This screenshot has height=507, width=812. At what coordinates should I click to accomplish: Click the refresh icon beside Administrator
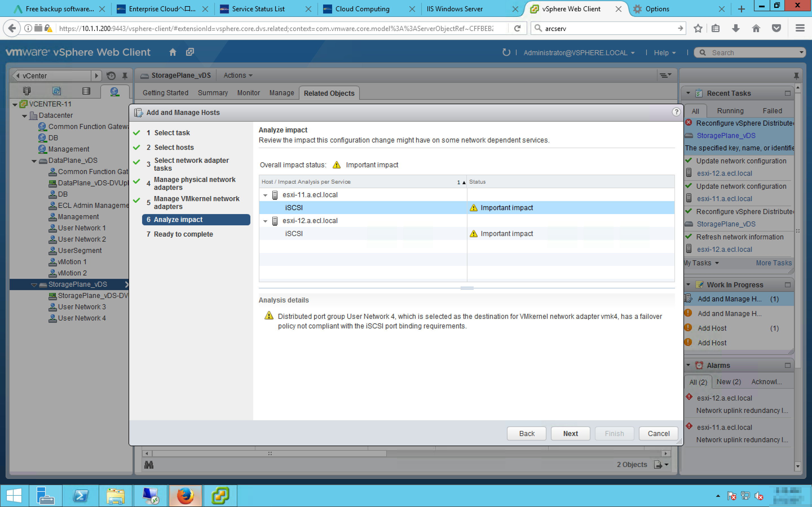[506, 52]
